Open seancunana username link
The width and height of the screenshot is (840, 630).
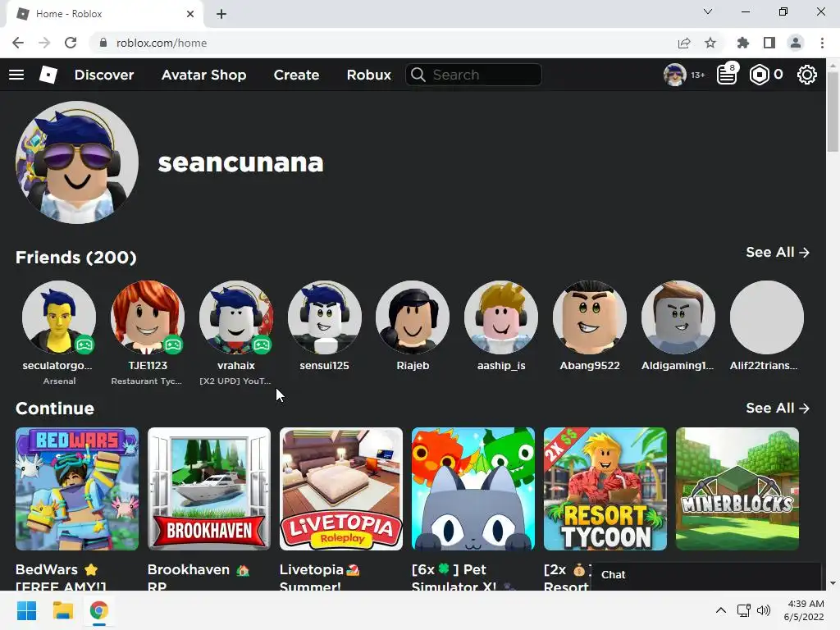tap(240, 162)
